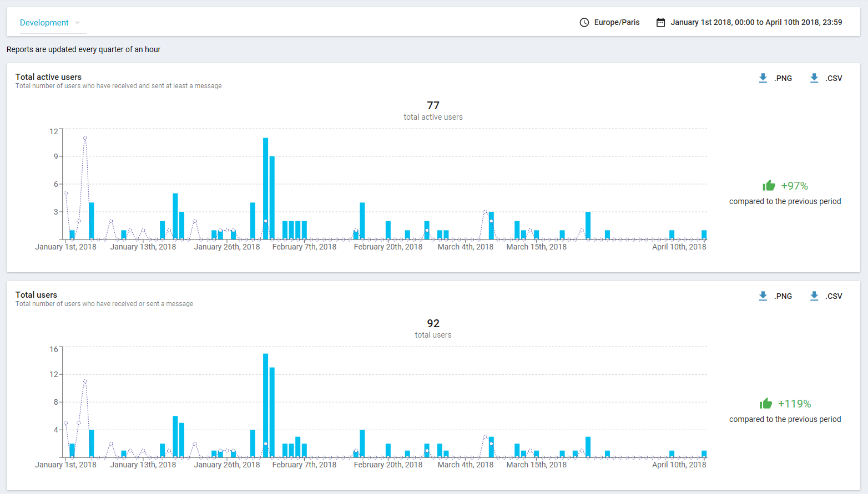Image resolution: width=868 pixels, height=494 pixels.
Task: Click the clock timezone icon
Action: click(584, 23)
